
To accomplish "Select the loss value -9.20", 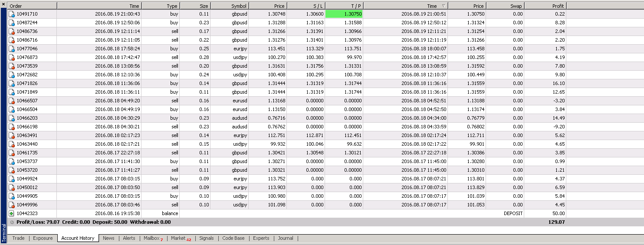I will pos(559,127).
